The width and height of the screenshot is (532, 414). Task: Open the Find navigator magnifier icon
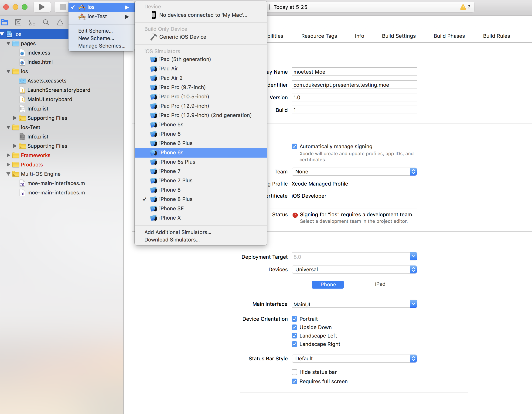pos(46,23)
